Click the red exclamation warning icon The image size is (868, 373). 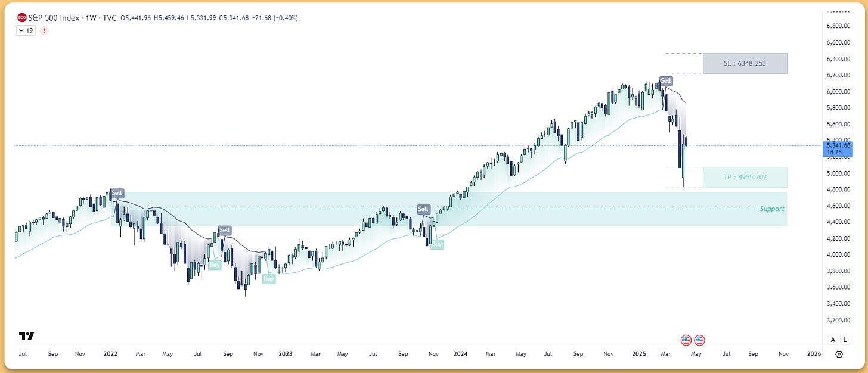(x=44, y=30)
